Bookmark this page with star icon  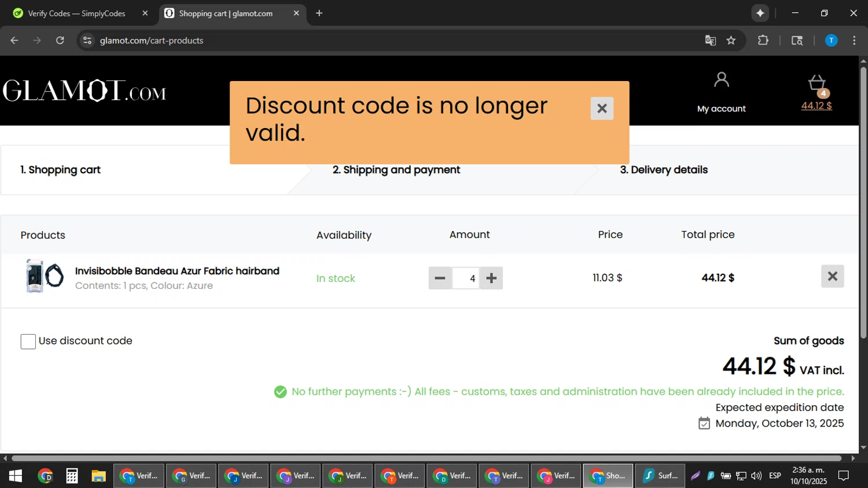point(731,41)
